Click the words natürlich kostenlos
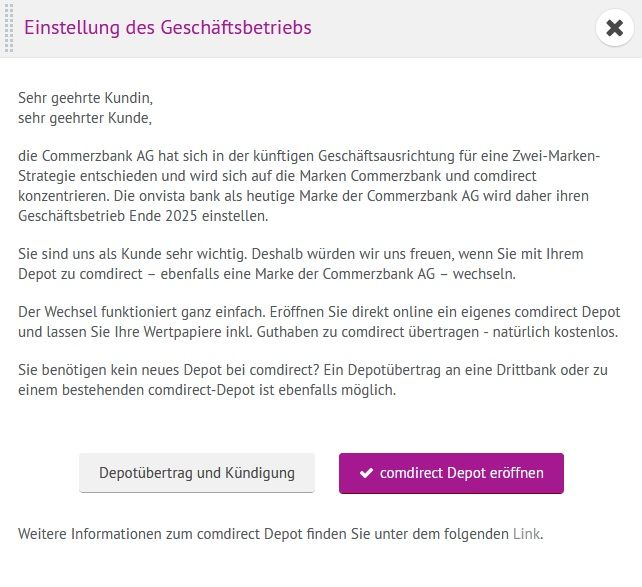642x587 pixels. coord(560,332)
